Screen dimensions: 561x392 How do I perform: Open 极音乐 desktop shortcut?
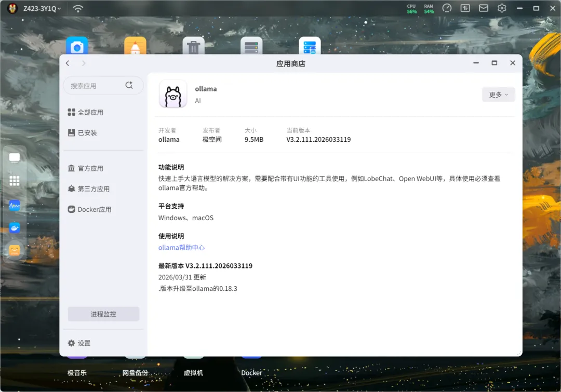coord(77,373)
